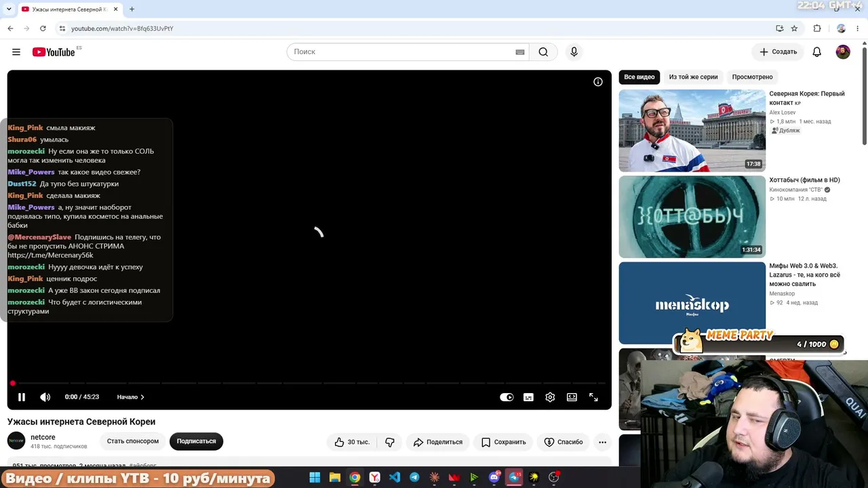Open the account avatar menu
The image size is (868, 488).
(843, 52)
